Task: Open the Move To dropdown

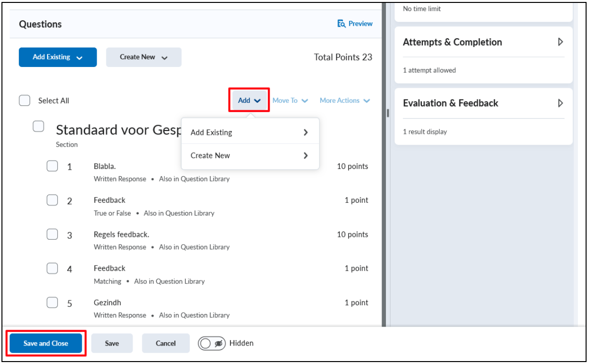Action: 290,100
